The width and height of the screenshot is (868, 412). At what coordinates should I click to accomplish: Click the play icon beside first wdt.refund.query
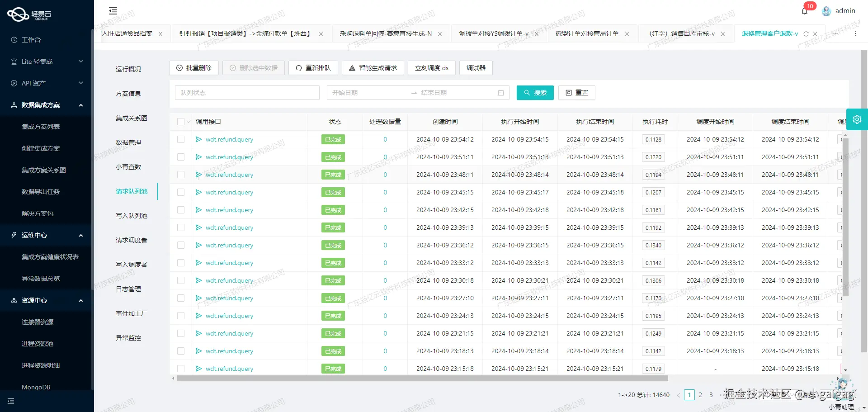coord(198,139)
